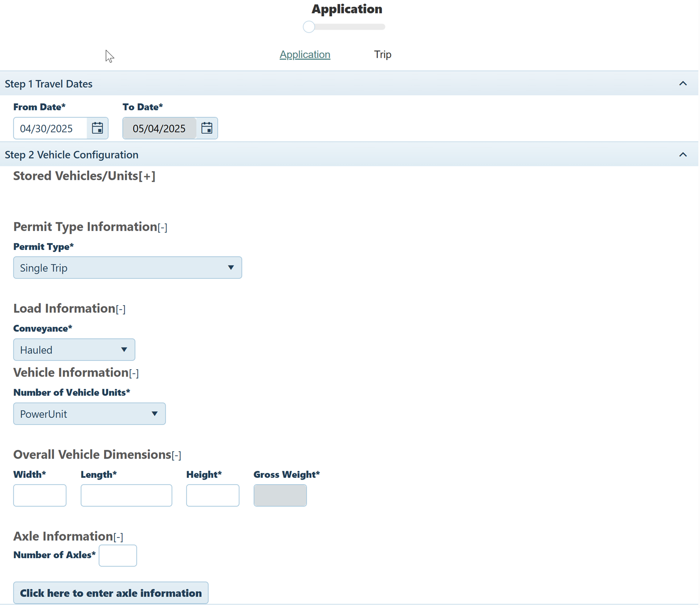Open Number of Vehicle Units dropdown
Viewport: 700px width, 608px height.
click(x=89, y=414)
